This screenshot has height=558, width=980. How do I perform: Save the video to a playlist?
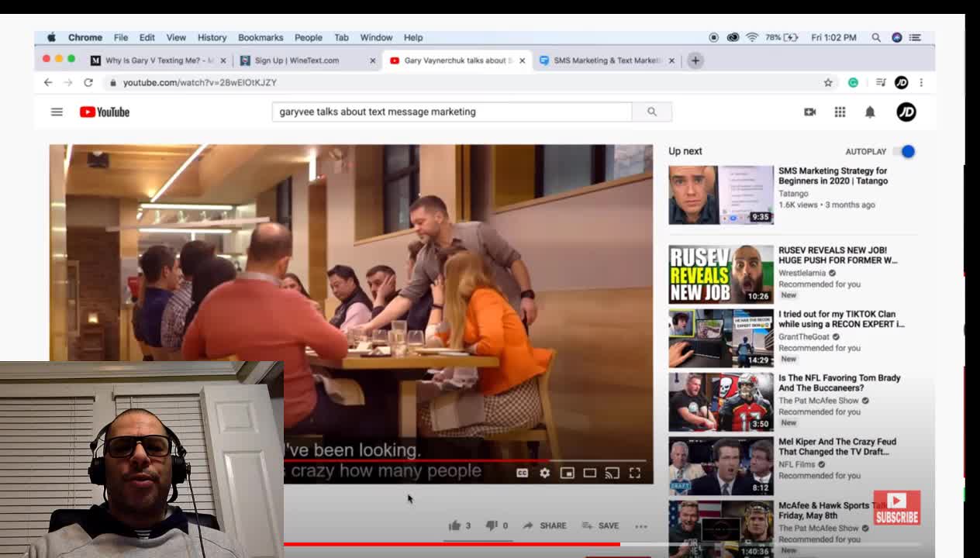pos(600,525)
